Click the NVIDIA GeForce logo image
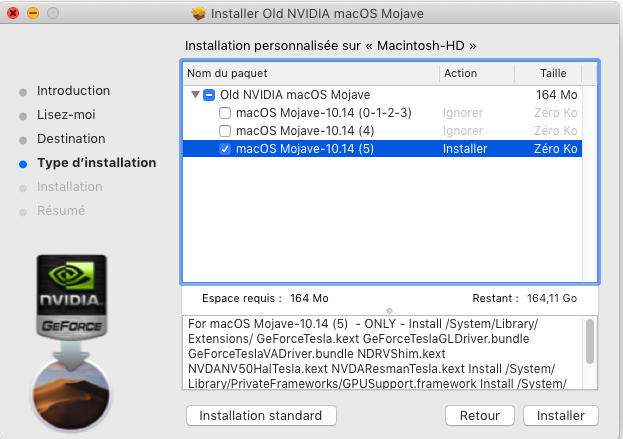The image size is (623, 439). [72, 297]
